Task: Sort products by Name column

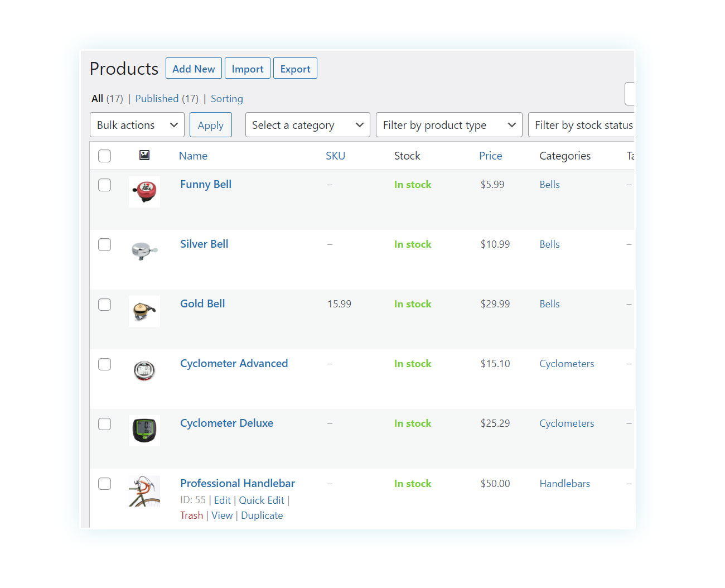Action: pos(193,156)
